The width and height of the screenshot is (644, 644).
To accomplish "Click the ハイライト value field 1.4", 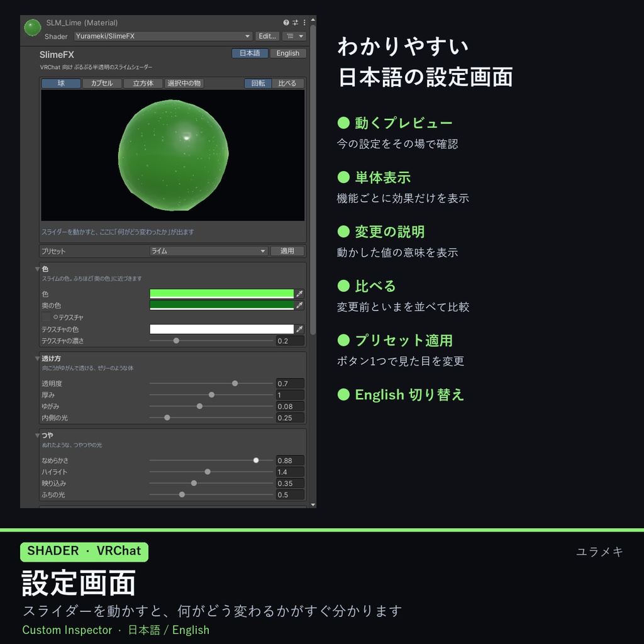I will pyautogui.click(x=290, y=472).
